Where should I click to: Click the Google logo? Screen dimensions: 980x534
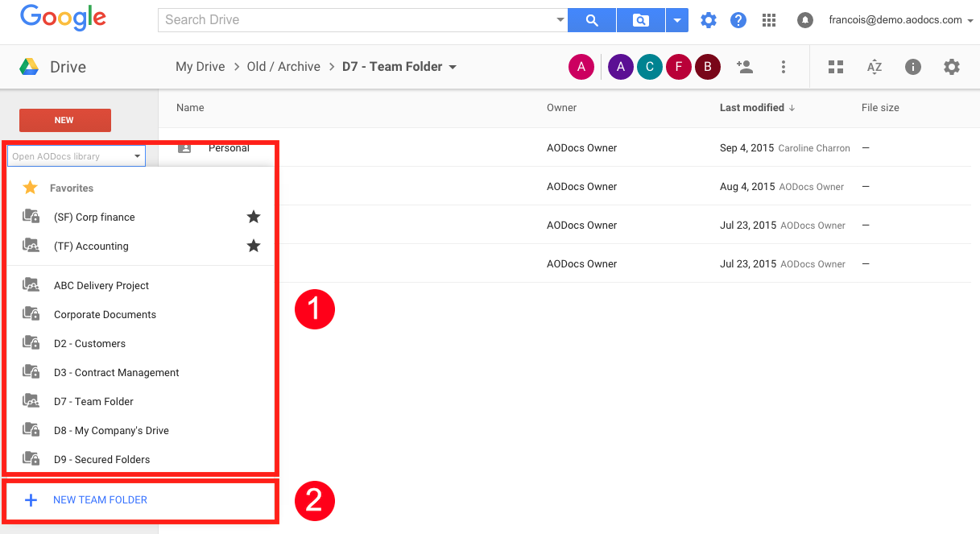click(64, 19)
